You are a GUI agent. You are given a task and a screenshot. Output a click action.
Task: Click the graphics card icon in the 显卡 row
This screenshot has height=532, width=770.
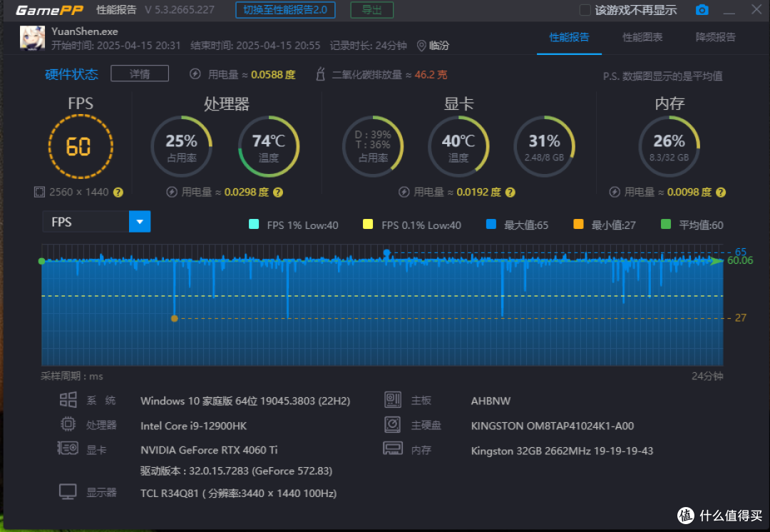point(68,448)
